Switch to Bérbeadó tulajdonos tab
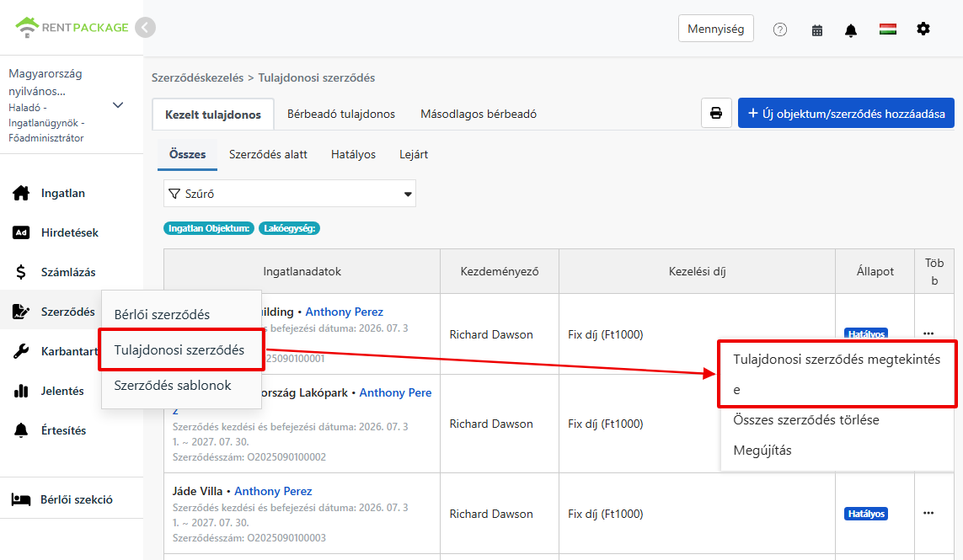963x560 pixels. (341, 115)
